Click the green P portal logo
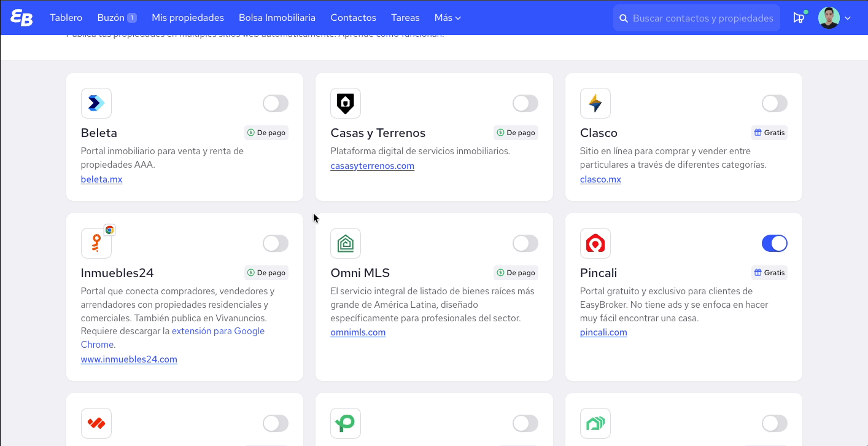868x446 pixels. [346, 423]
